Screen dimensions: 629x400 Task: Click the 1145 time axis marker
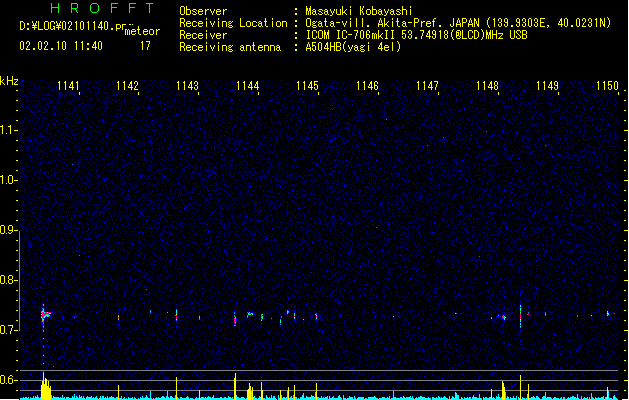coord(307,86)
